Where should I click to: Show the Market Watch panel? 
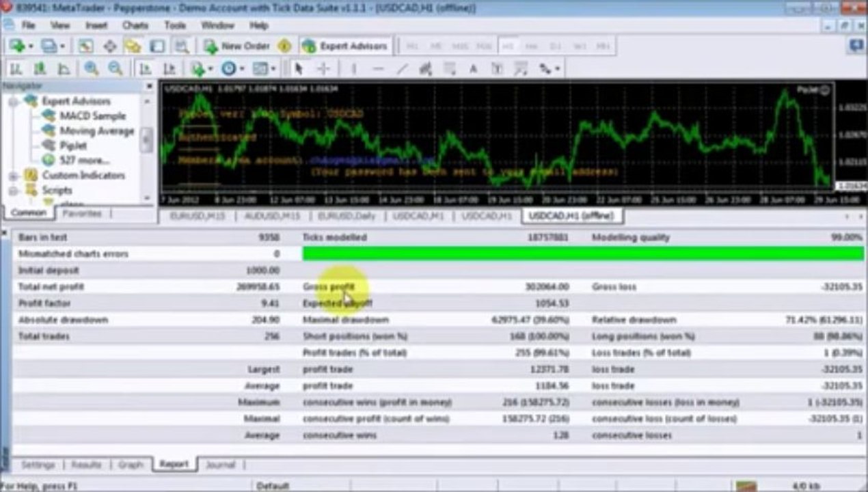85,46
